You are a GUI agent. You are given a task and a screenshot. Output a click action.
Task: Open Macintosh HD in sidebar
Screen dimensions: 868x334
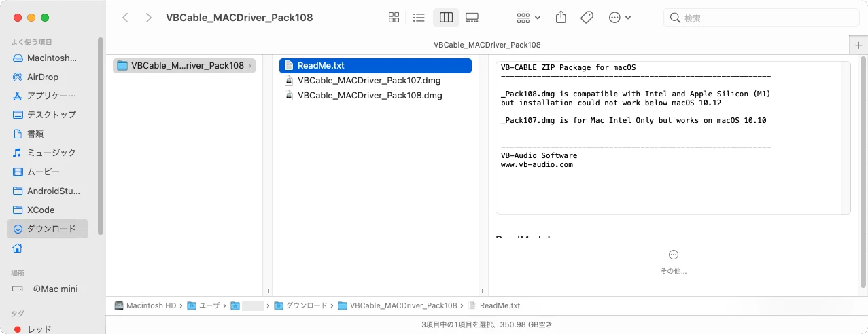[x=48, y=58]
